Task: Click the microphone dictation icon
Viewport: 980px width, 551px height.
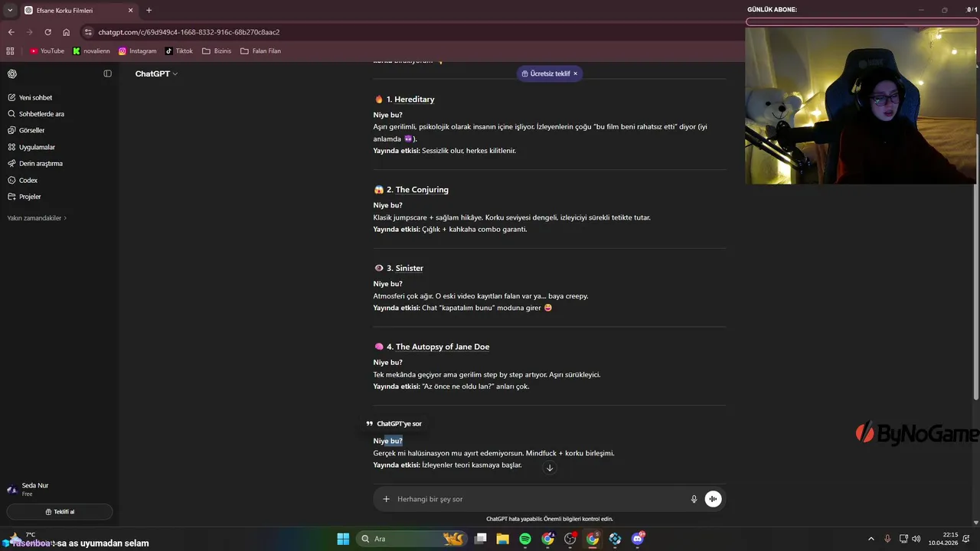Action: pyautogui.click(x=694, y=499)
